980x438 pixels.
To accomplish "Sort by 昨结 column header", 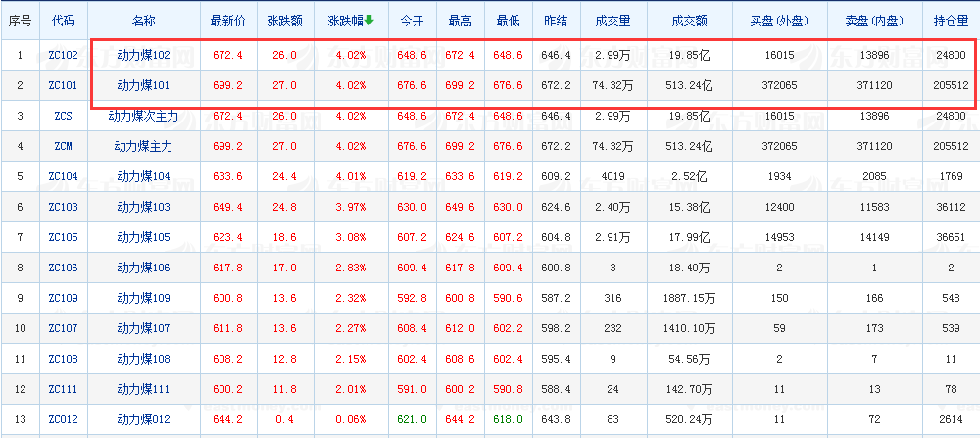I will point(556,21).
